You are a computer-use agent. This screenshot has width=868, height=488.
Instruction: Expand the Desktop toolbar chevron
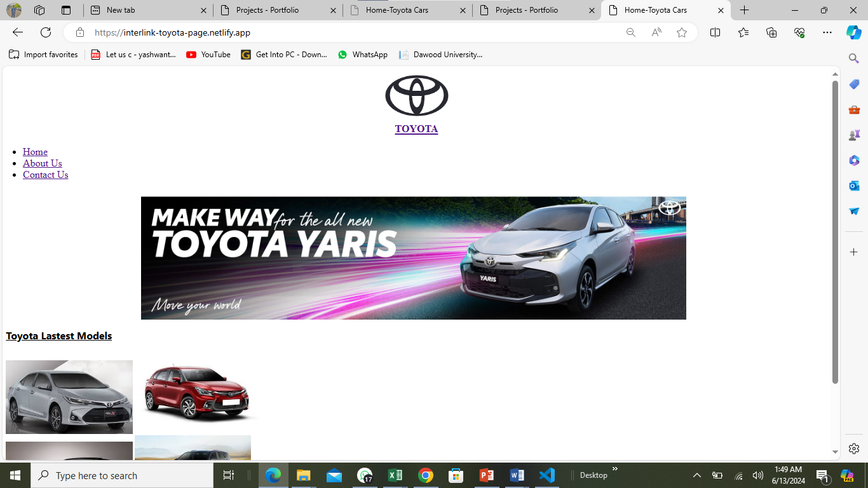pos(614,469)
